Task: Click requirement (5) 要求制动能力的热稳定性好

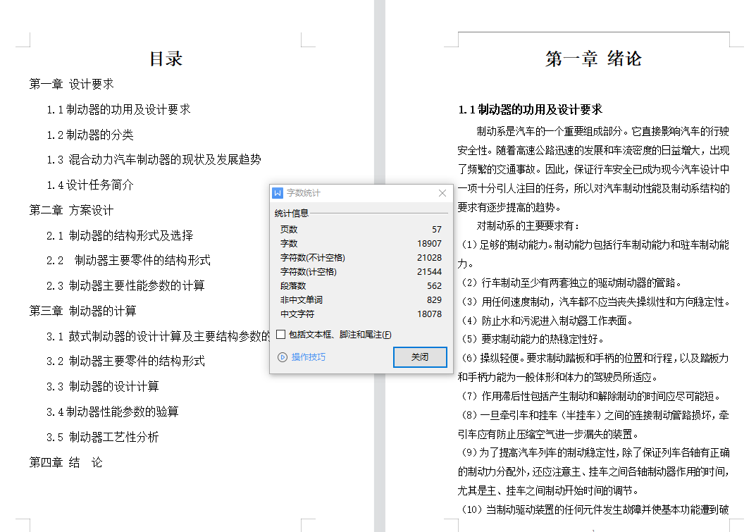Action: tap(532, 339)
